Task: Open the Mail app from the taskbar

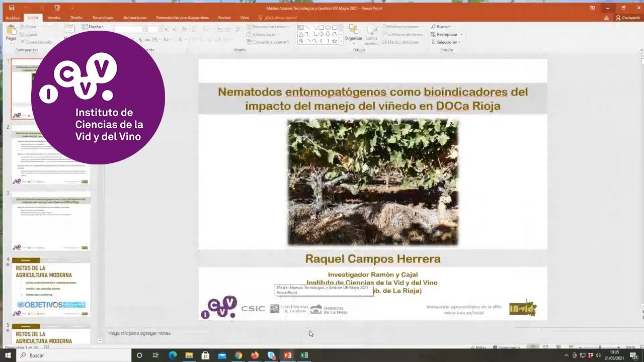Action: pos(222,355)
